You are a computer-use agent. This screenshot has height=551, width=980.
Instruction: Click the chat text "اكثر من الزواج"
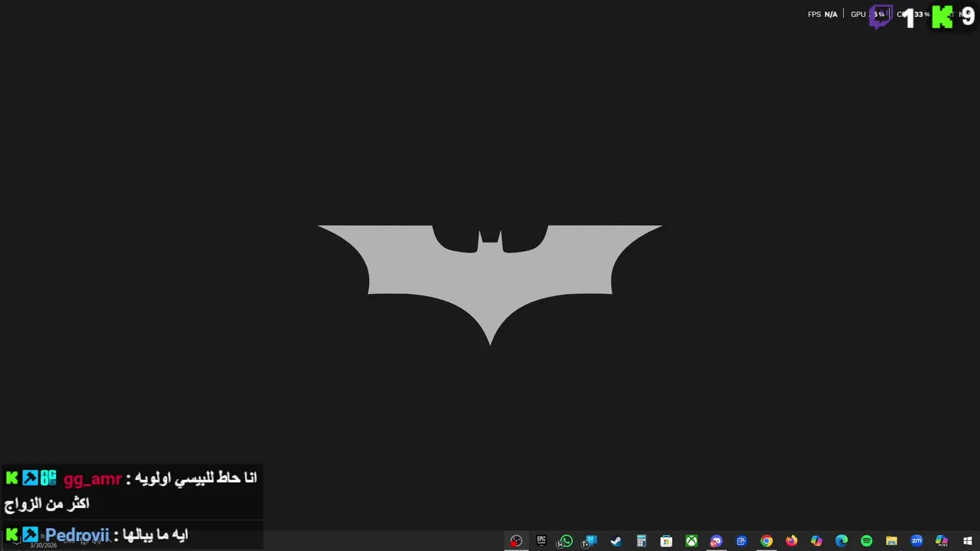(47, 504)
